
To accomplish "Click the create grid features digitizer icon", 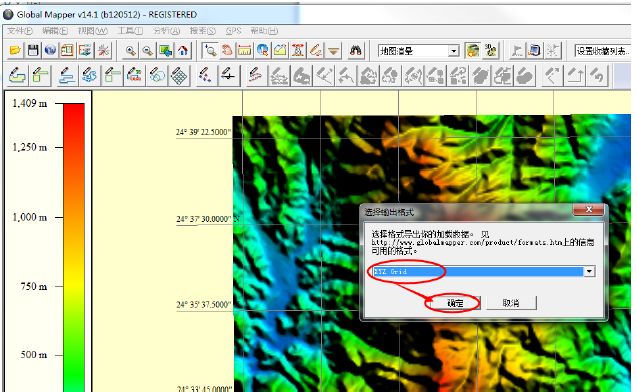I will (179, 76).
